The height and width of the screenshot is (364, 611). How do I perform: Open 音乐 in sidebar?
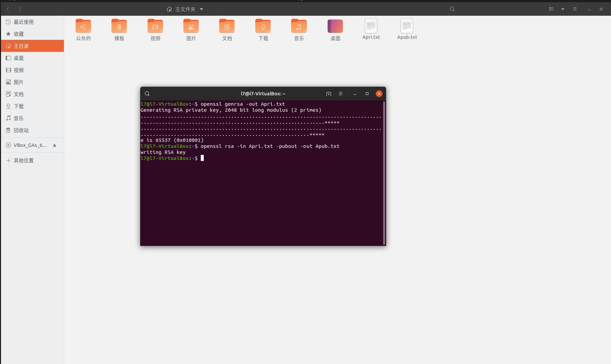(x=32, y=118)
